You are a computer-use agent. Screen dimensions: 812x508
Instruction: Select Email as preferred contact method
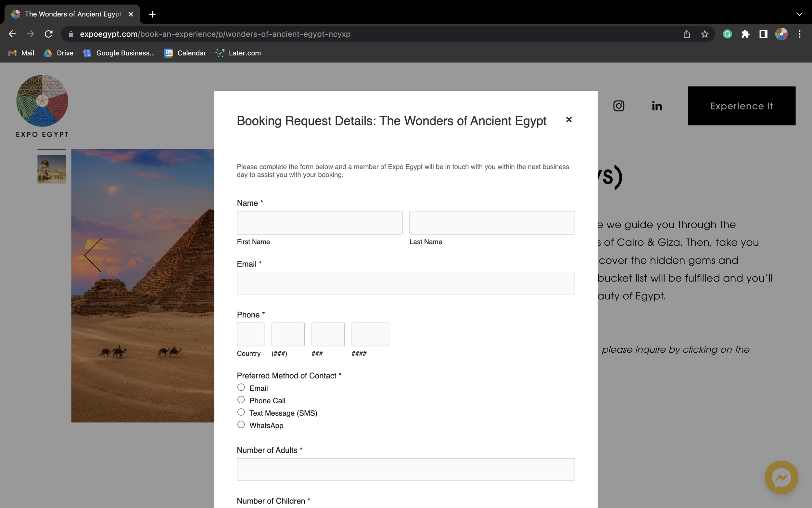click(241, 387)
